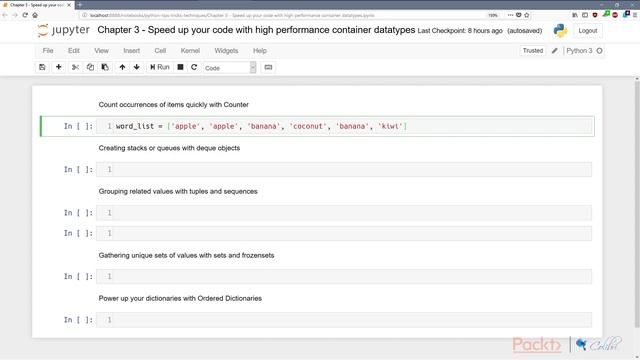This screenshot has height=360, width=640.
Task: Click the browser address bar URL
Action: (232, 15)
